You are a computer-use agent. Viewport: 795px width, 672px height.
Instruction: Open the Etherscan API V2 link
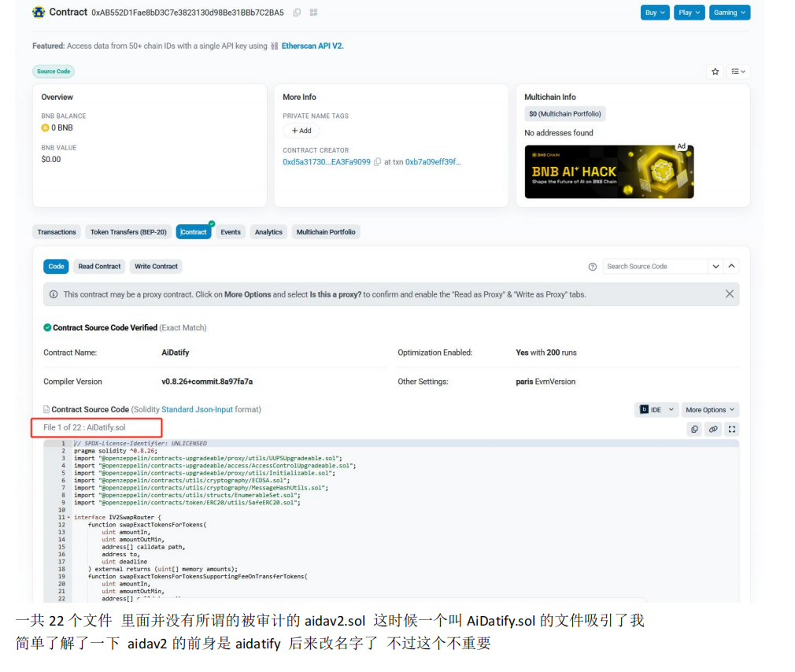pos(312,46)
